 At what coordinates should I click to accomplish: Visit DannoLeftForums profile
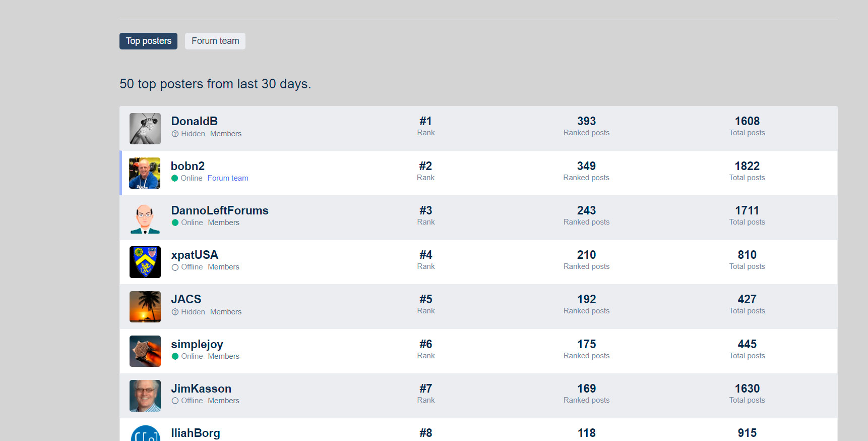[x=220, y=210]
